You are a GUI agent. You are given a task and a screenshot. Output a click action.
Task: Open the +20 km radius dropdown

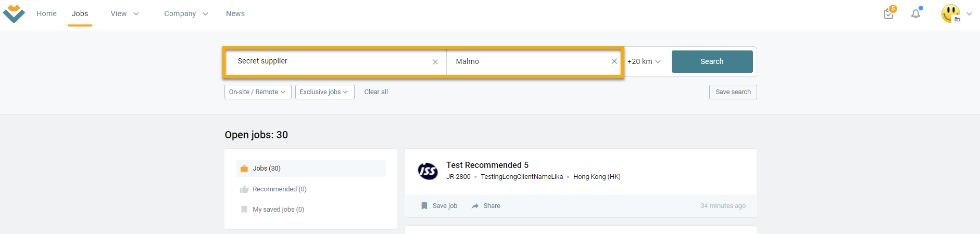(644, 61)
